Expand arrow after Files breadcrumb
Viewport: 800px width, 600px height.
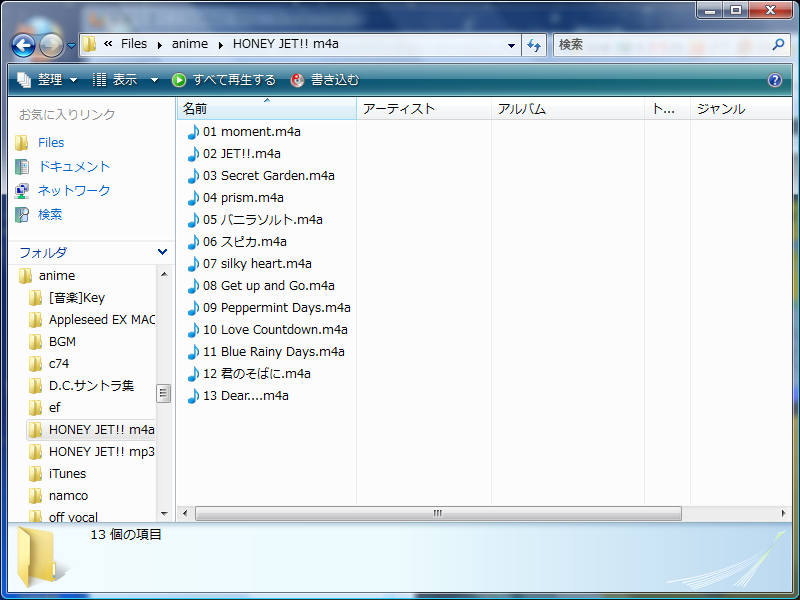(160, 45)
